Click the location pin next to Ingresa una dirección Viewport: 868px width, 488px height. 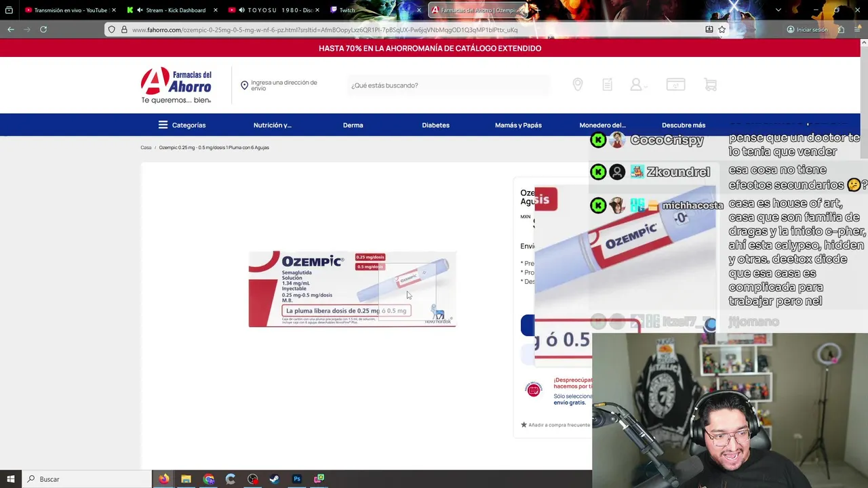(x=244, y=85)
